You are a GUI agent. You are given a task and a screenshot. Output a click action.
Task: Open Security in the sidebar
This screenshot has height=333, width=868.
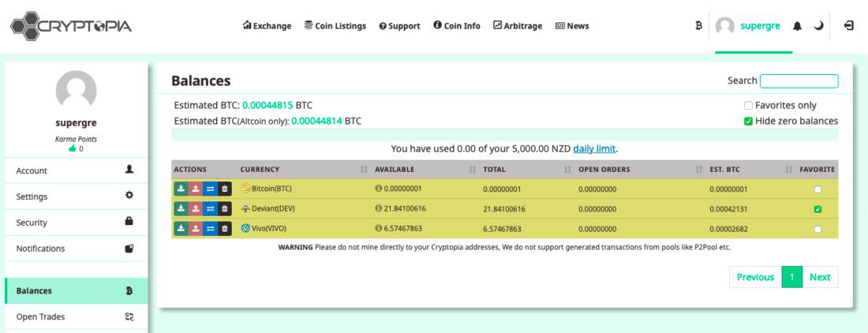pyautogui.click(x=77, y=223)
